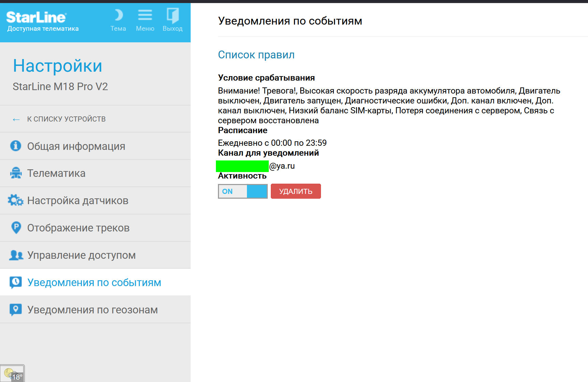The height and width of the screenshot is (382, 588).
Task: Click the StarLine logo
Action: (36, 17)
